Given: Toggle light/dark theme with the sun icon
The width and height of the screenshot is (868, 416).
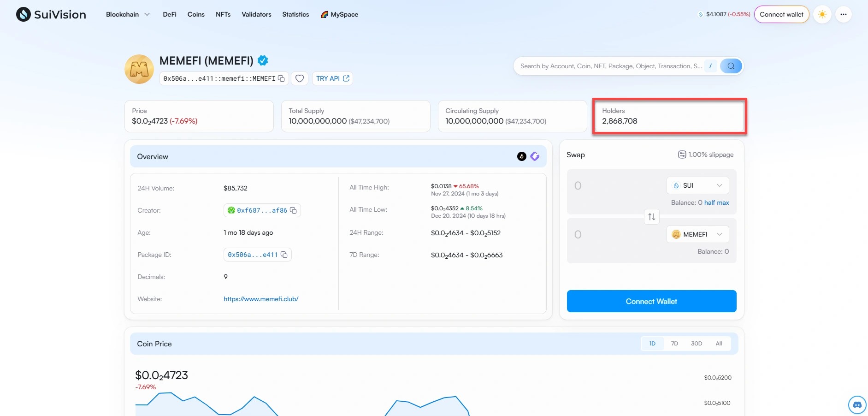Looking at the screenshot, I should [822, 14].
